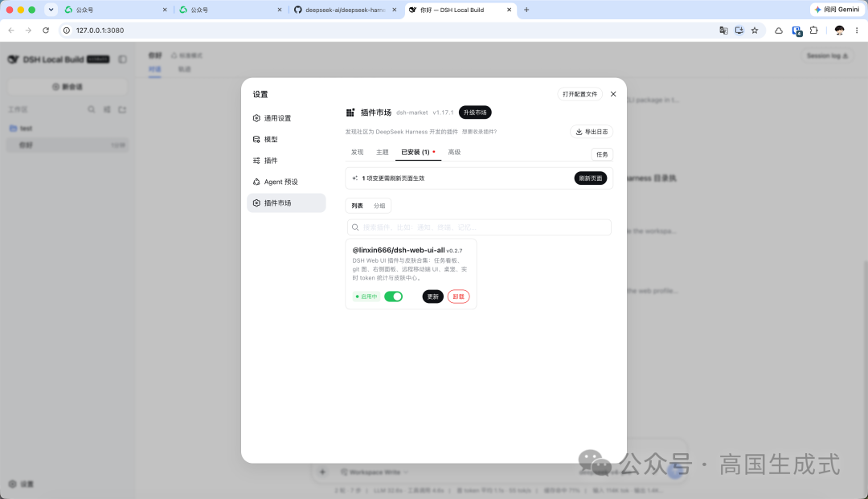Viewport: 868px width, 499px height.
Task: Select the 已安装 (1) tab
Action: (x=418, y=152)
